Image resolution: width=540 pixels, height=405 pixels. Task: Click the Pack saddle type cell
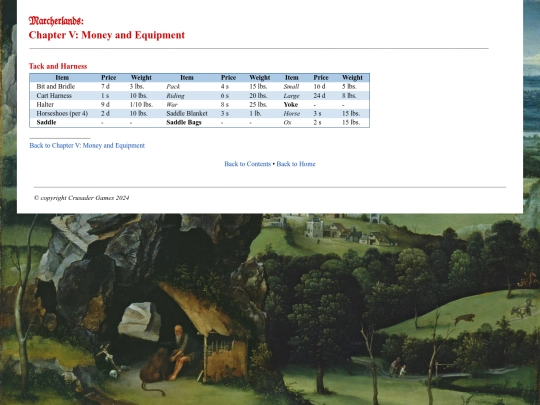173,86
